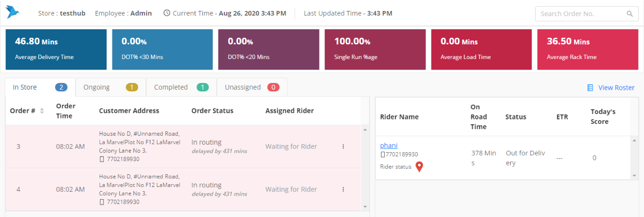Click the search magnifier icon
The image size is (644, 217).
[629, 14]
